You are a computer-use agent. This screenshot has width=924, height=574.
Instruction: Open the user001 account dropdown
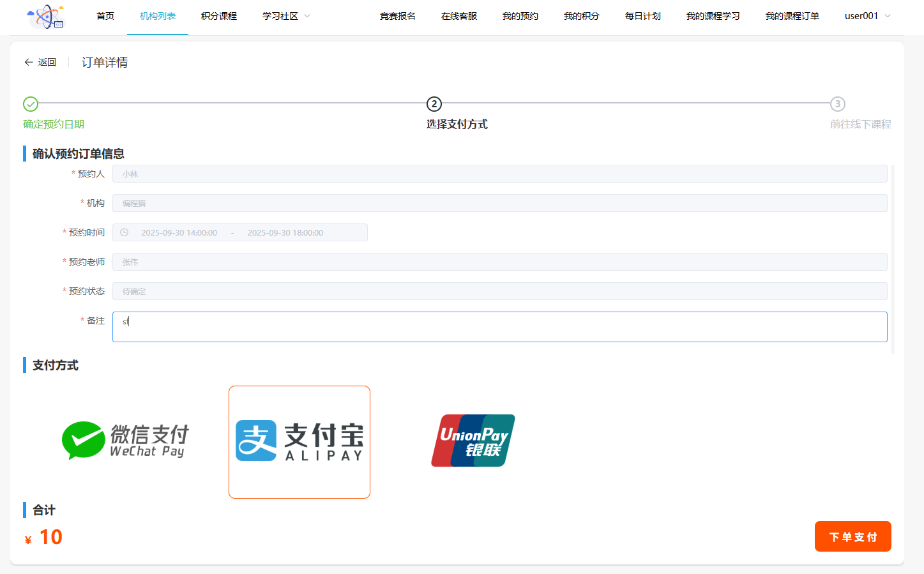867,16
